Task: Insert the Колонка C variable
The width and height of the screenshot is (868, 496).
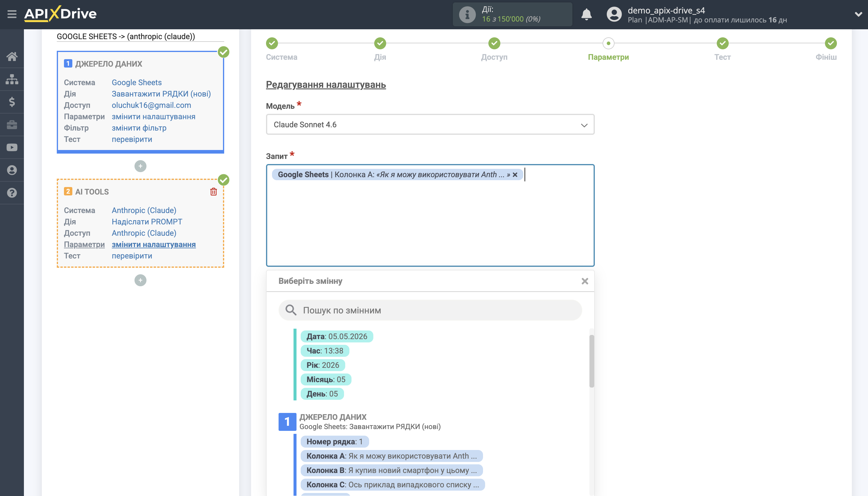Action: 392,485
